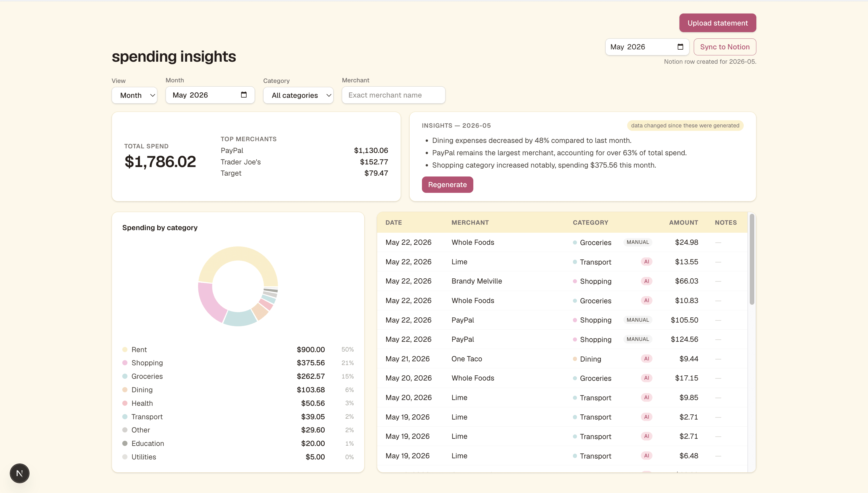Click the Education legend color dot
Image resolution: width=868 pixels, height=493 pixels.
[125, 443]
